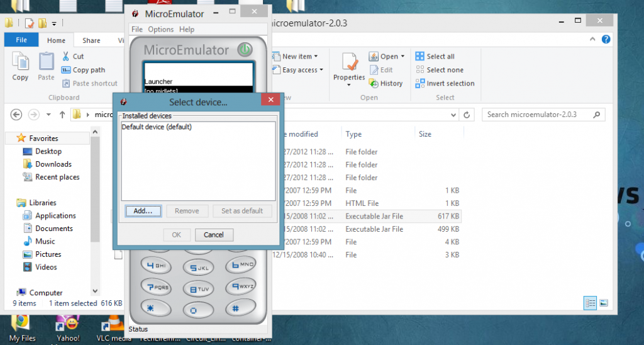Viewport: 644px width, 345px height.
Task: Tap the 7 PQRS key on emulator keypad
Action: click(156, 288)
